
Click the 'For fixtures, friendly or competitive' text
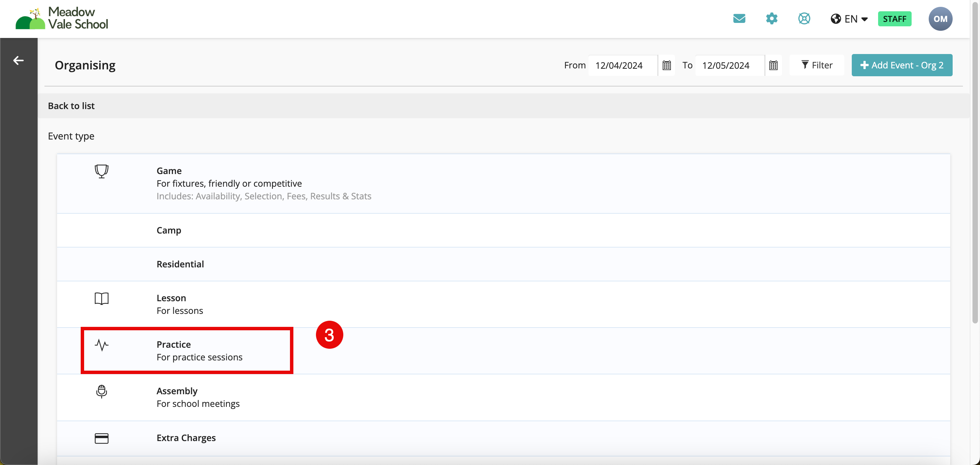pos(229,183)
